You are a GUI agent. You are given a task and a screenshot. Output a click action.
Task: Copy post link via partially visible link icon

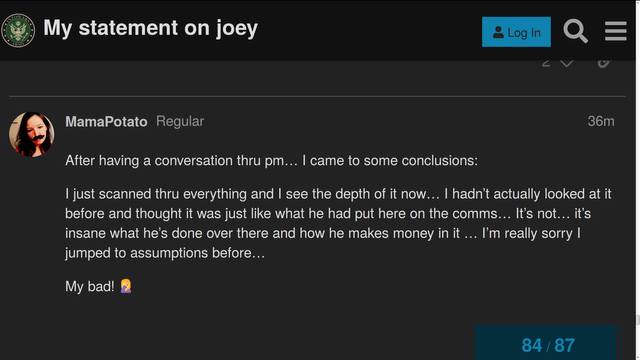604,64
